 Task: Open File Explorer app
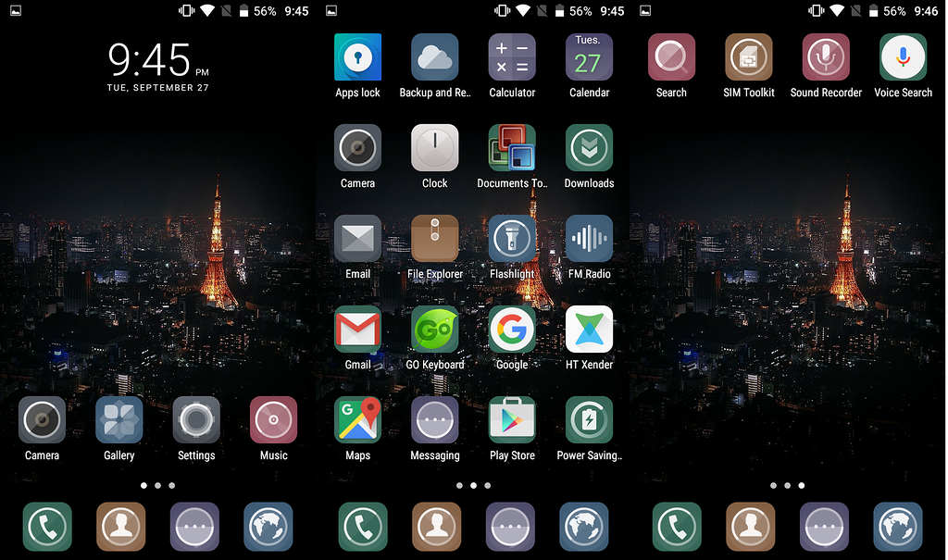point(435,239)
